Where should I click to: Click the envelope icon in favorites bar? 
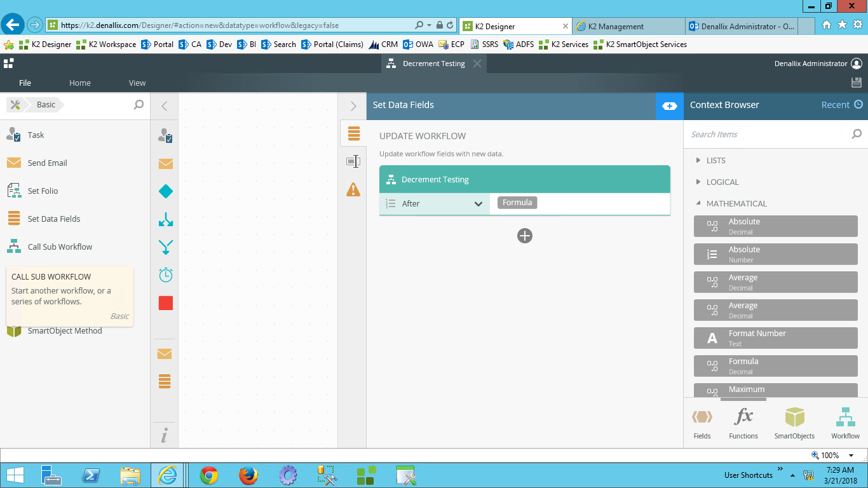pyautogui.click(x=165, y=163)
